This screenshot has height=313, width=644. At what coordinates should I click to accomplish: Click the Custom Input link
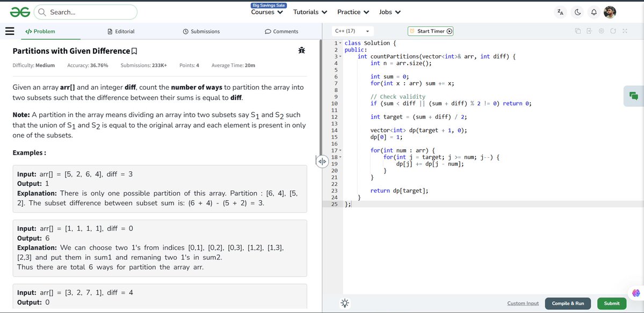pos(523,303)
